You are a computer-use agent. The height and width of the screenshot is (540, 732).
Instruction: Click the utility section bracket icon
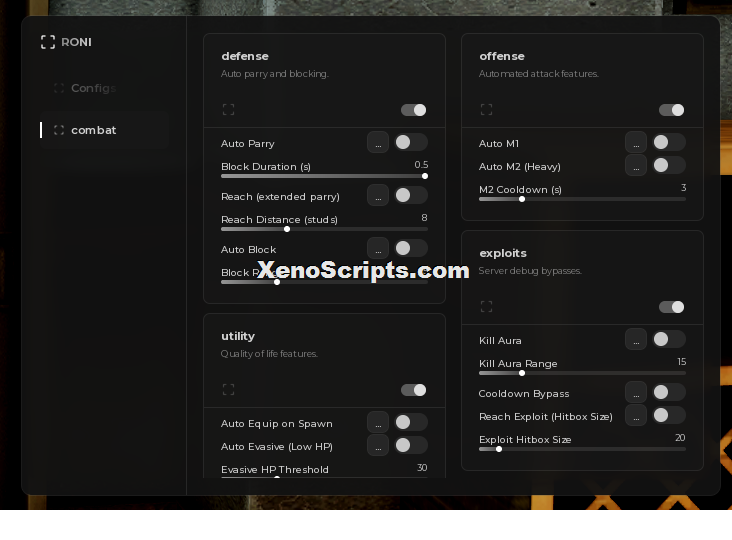228,390
